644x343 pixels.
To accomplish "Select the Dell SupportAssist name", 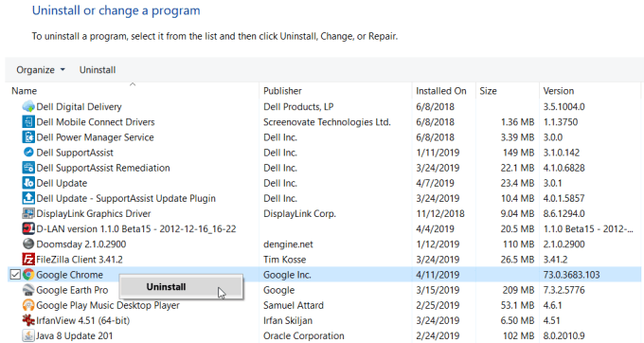I will tap(75, 153).
